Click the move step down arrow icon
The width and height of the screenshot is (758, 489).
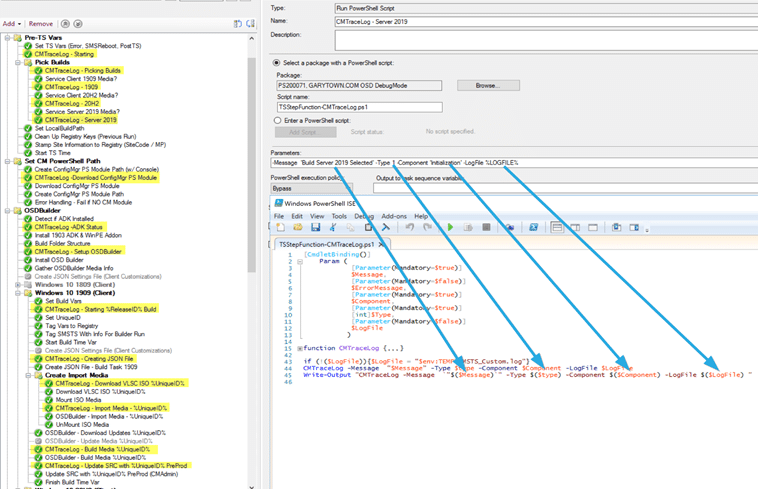[x=78, y=24]
